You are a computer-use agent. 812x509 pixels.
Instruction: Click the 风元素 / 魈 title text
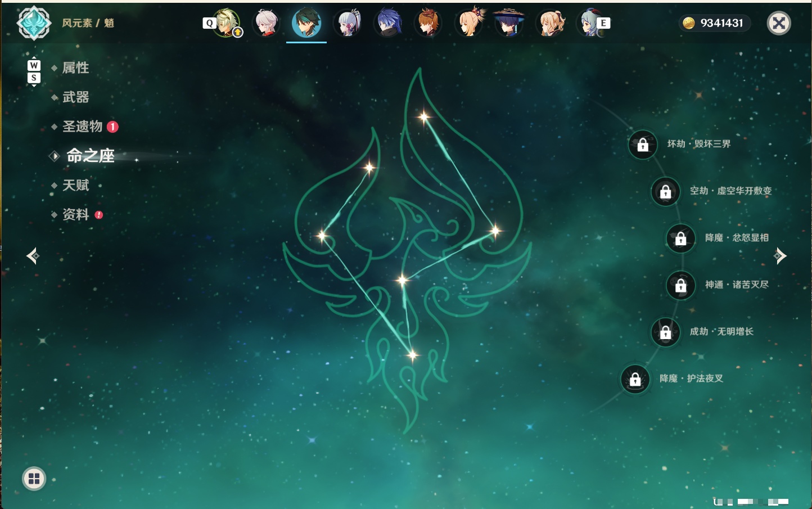coord(88,23)
